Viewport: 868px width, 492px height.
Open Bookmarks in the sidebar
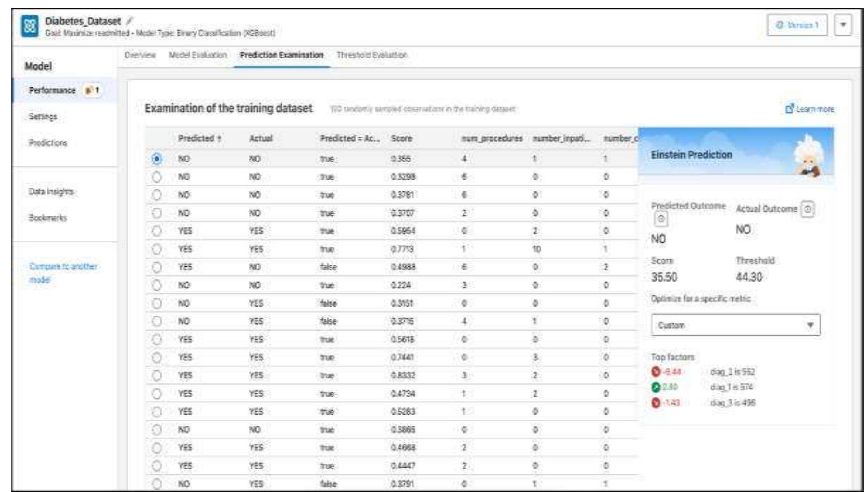(47, 218)
